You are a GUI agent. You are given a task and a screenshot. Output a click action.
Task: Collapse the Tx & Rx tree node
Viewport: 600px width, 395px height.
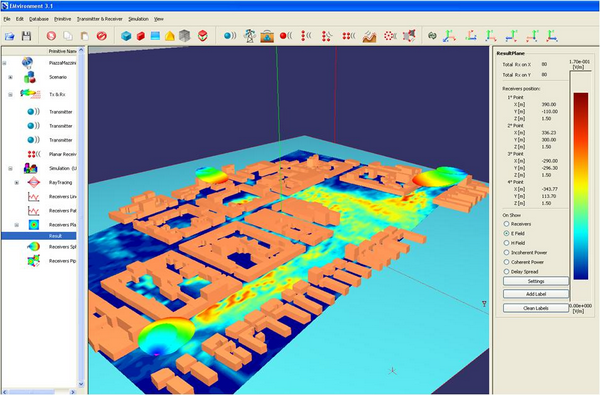point(11,94)
